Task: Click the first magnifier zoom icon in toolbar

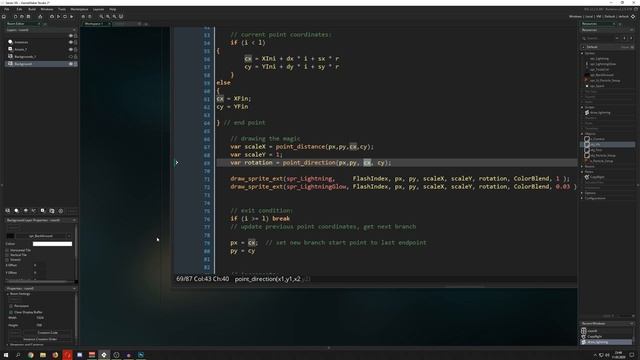Action: click(x=101, y=17)
